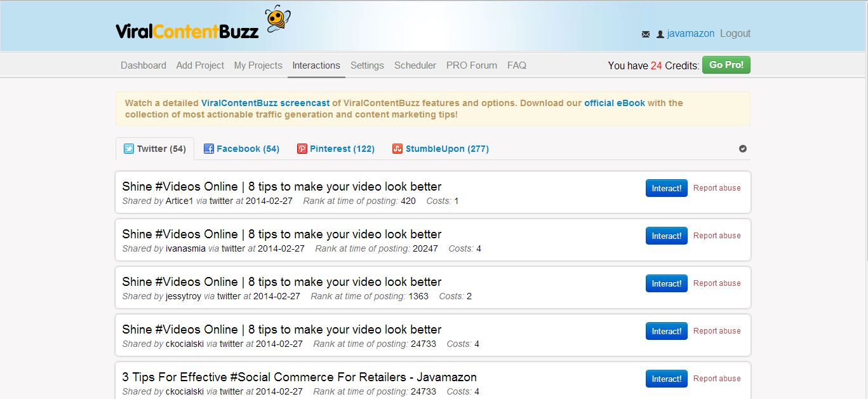Open the Dashboard menu item

coord(144,65)
